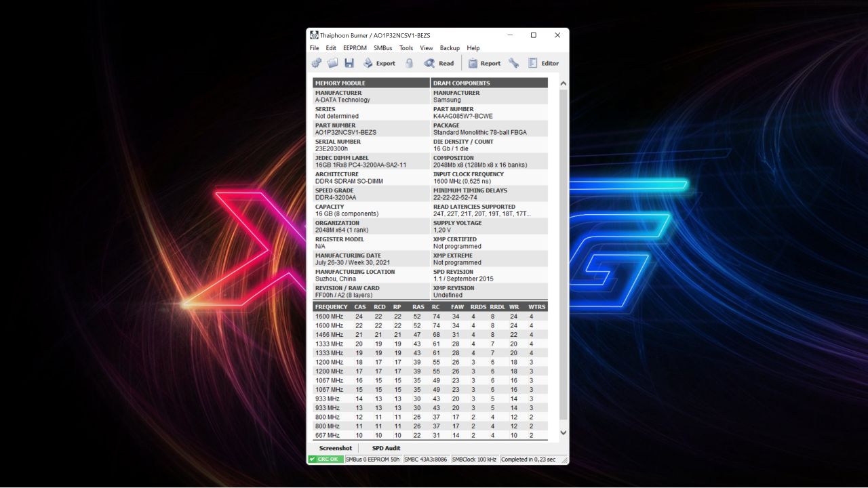Click SPD revision 1.1 / September 2015

(x=463, y=279)
